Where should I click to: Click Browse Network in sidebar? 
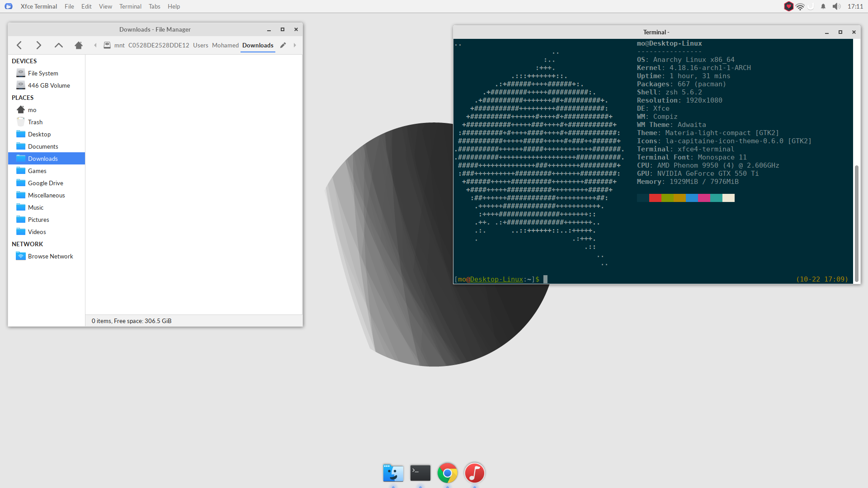click(47, 256)
